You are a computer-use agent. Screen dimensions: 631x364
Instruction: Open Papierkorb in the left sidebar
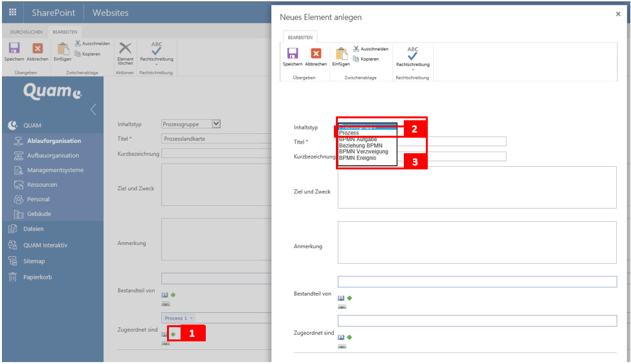[38, 277]
